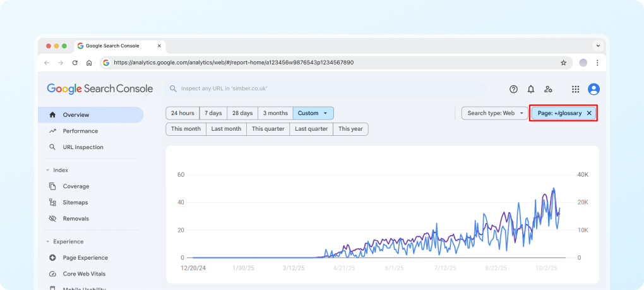Open the Custom date range dropdown

pyautogui.click(x=313, y=113)
